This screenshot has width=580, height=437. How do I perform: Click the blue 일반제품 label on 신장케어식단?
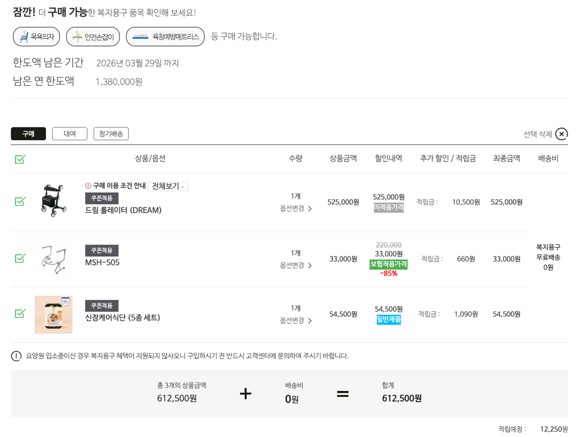388,319
